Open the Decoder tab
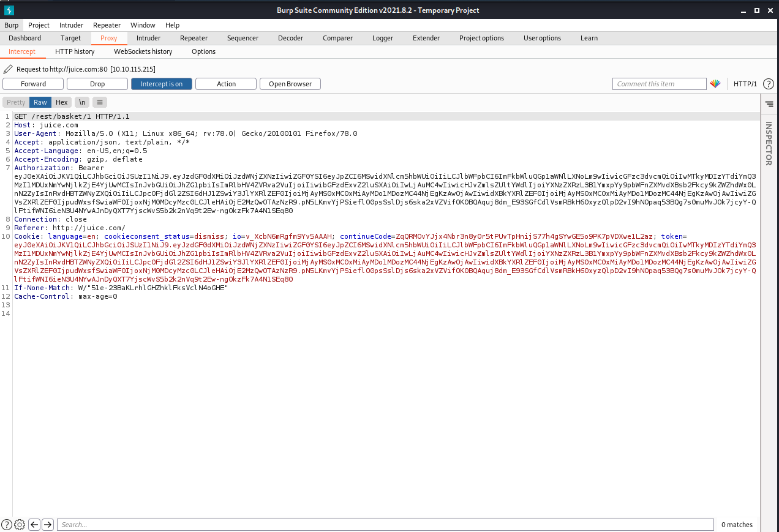This screenshot has width=779, height=532. point(290,38)
